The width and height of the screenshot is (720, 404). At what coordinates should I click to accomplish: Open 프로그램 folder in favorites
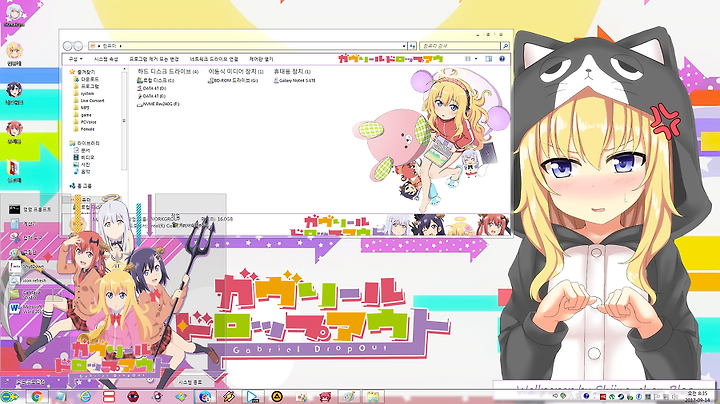point(86,86)
